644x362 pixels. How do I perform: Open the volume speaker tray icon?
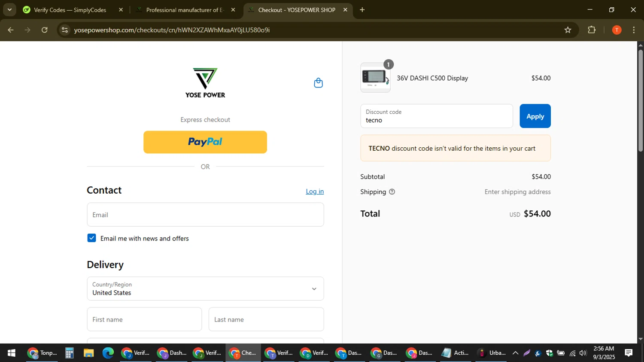pyautogui.click(x=583, y=353)
